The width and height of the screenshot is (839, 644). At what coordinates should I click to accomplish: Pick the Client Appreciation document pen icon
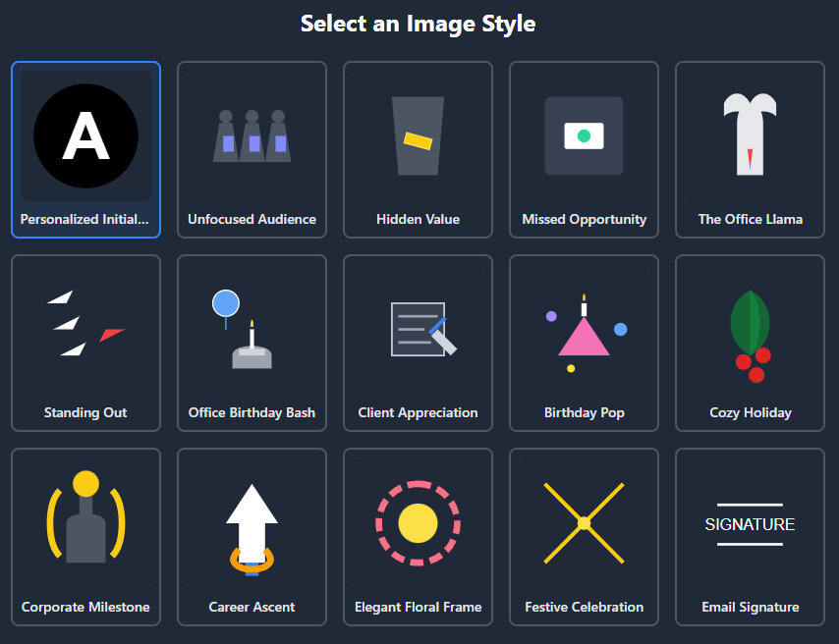(x=418, y=330)
